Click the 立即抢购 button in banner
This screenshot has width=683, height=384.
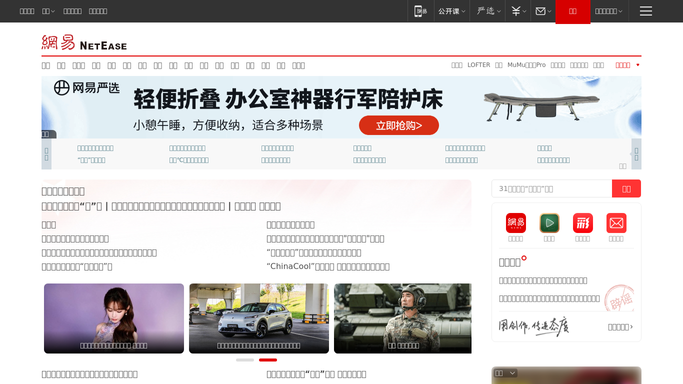tap(399, 125)
